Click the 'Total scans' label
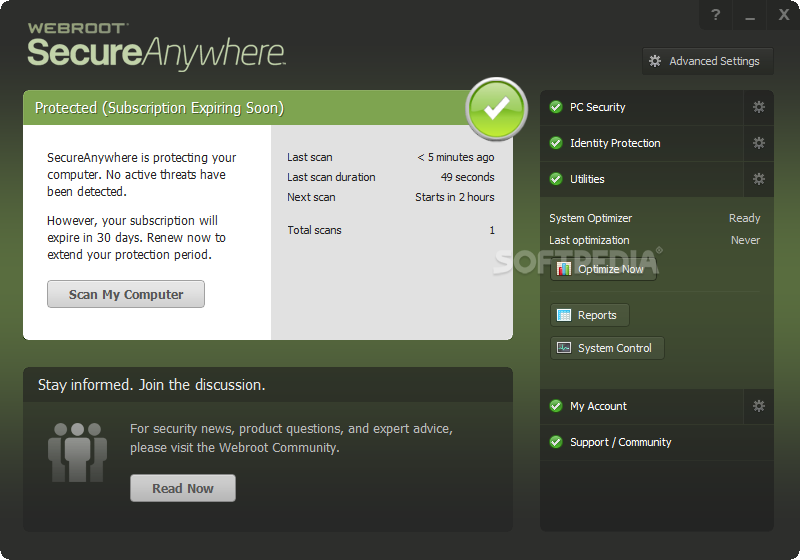Viewport: 800px width, 560px height. 314,230
